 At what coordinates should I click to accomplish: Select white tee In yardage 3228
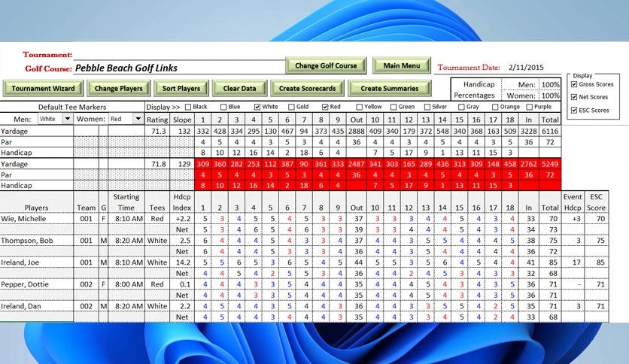point(529,131)
